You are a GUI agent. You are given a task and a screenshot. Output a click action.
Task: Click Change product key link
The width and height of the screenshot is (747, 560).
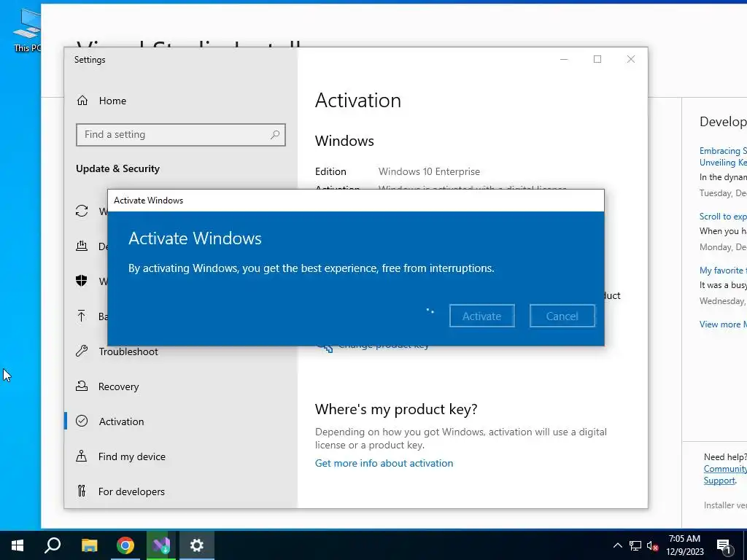click(x=384, y=346)
